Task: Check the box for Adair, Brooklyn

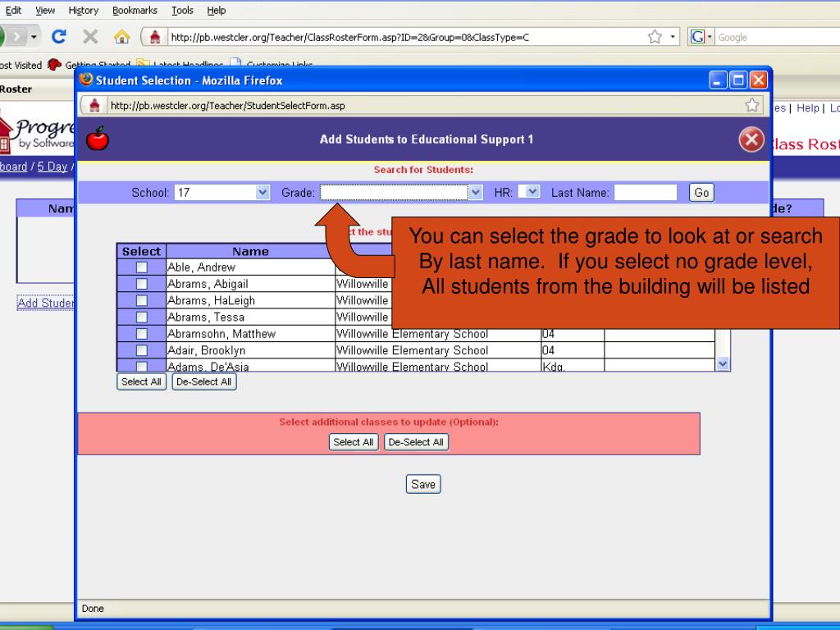Action: click(x=141, y=349)
